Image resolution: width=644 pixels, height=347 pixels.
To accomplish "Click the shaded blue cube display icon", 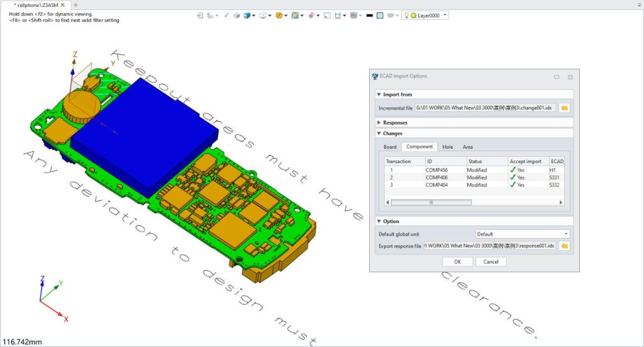I will point(247,16).
